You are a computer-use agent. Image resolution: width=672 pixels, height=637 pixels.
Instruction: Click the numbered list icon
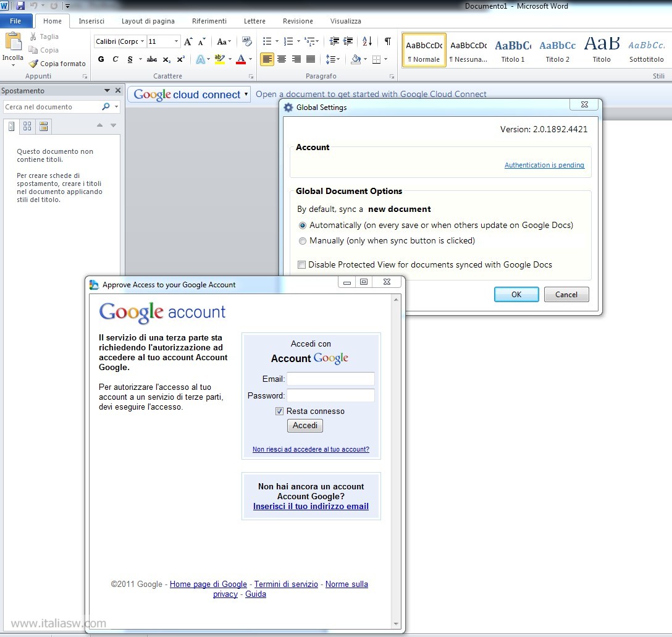pos(288,41)
